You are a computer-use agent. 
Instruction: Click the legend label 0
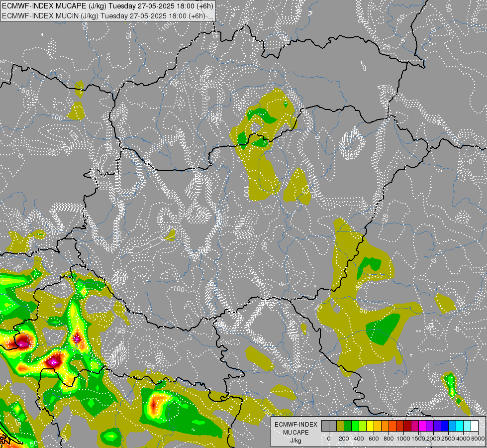[x=329, y=439]
